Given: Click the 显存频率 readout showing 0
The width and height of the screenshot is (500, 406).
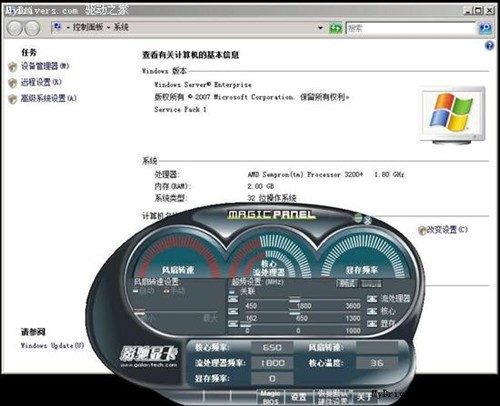Looking at the screenshot, I should pyautogui.click(x=272, y=379).
